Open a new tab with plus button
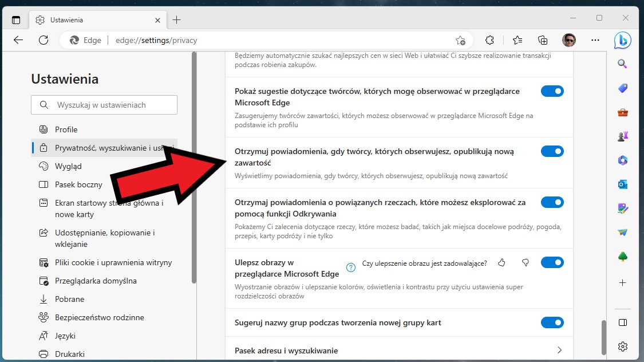 [177, 20]
